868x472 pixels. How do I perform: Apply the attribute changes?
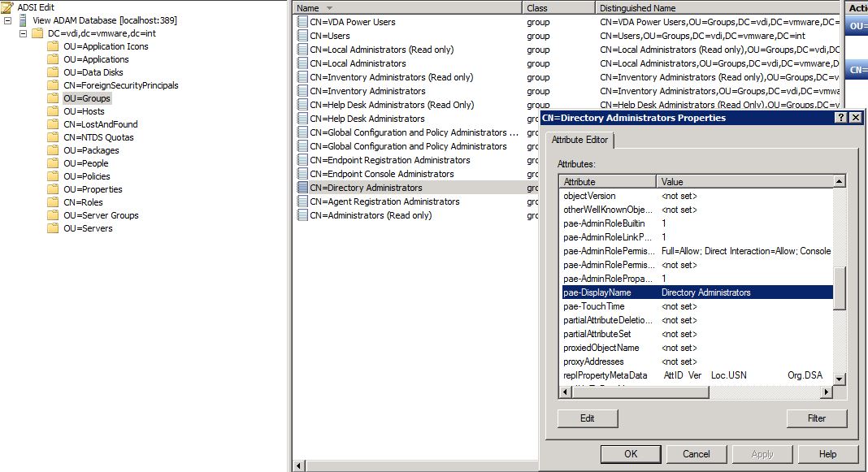[x=762, y=453]
